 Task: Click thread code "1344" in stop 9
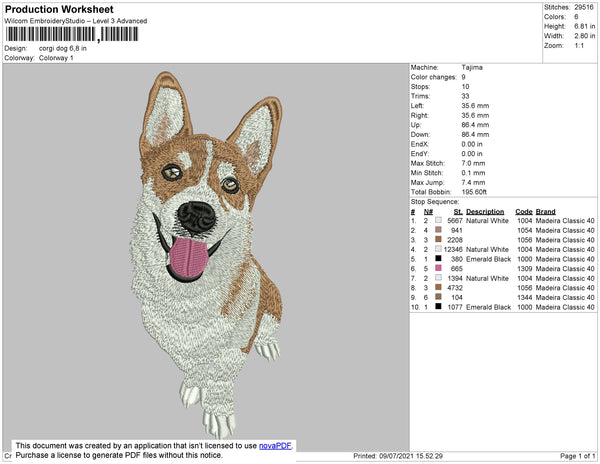tap(525, 297)
